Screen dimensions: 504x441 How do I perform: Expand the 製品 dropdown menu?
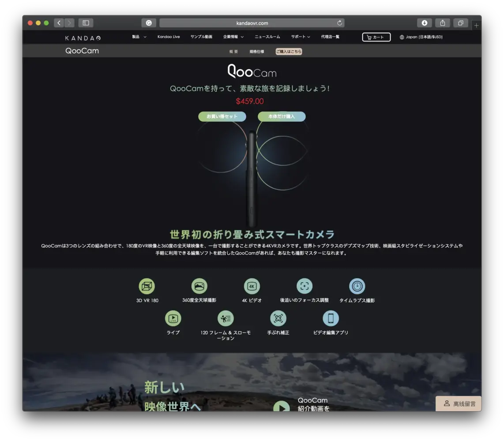[139, 37]
